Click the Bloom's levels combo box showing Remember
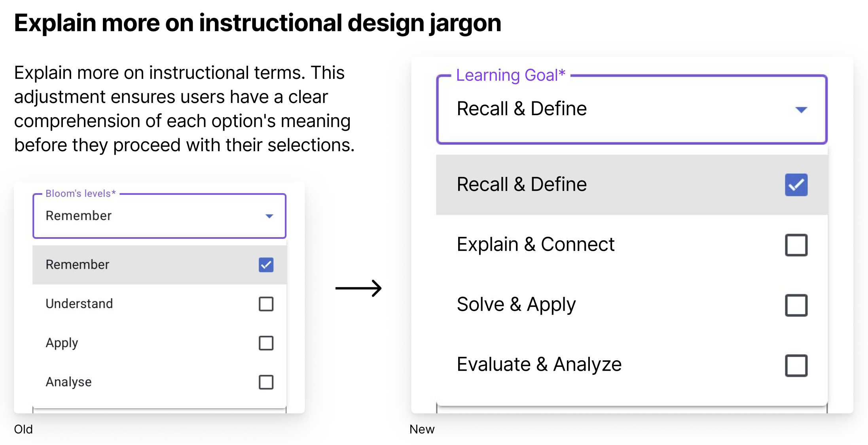 pyautogui.click(x=150, y=216)
